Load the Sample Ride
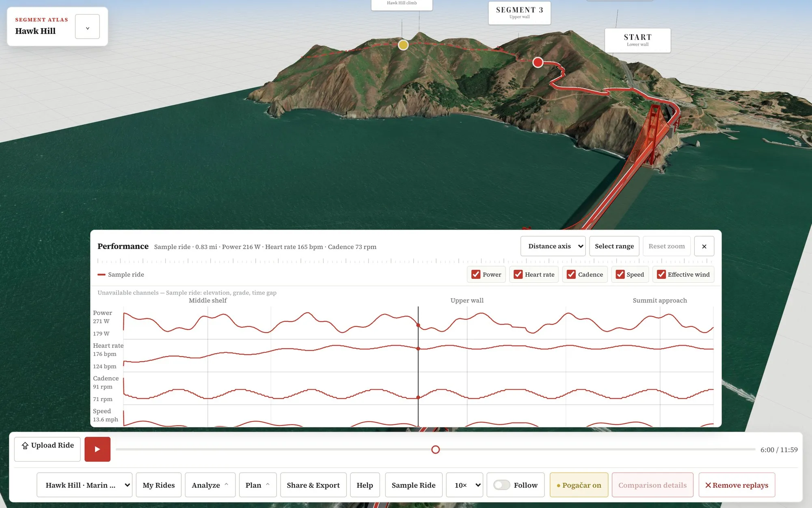Viewport: 812px width, 508px height. click(x=413, y=485)
